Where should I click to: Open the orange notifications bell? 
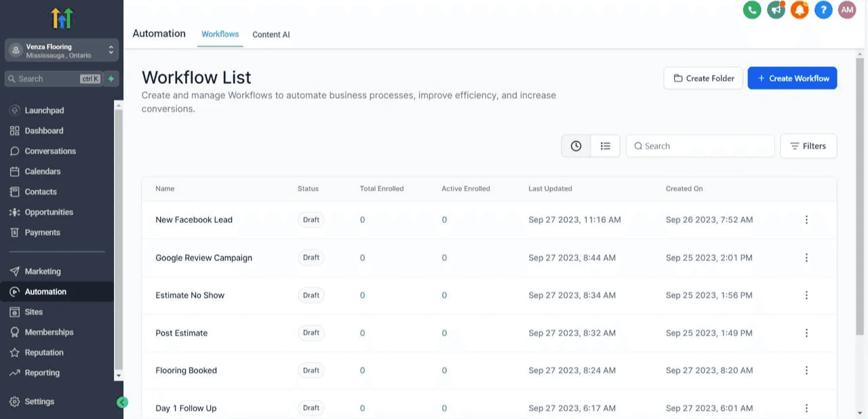(800, 10)
